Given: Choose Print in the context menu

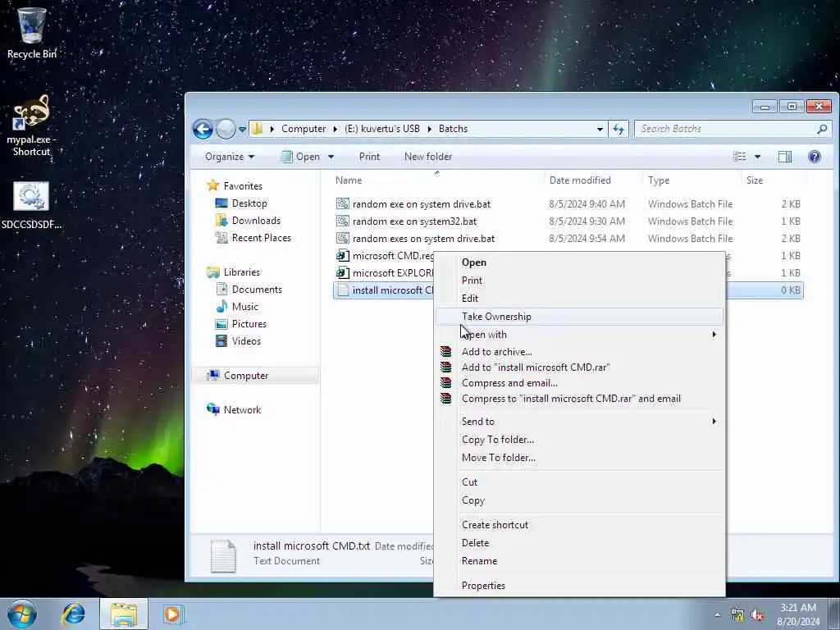Looking at the screenshot, I should coord(579,281).
